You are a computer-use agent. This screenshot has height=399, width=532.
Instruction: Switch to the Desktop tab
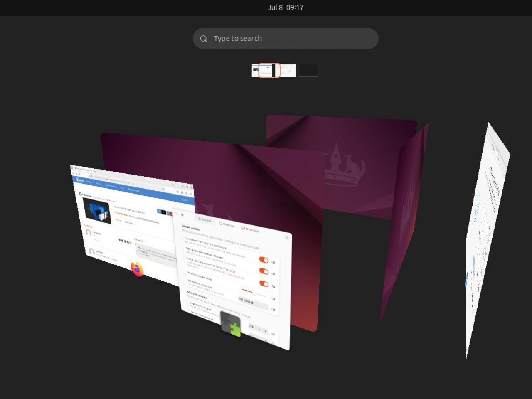(227, 224)
